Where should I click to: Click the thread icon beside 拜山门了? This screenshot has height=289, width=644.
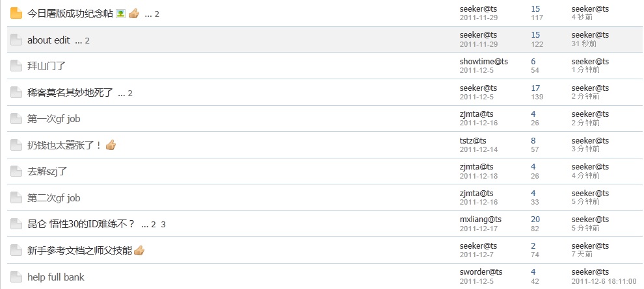[16, 66]
